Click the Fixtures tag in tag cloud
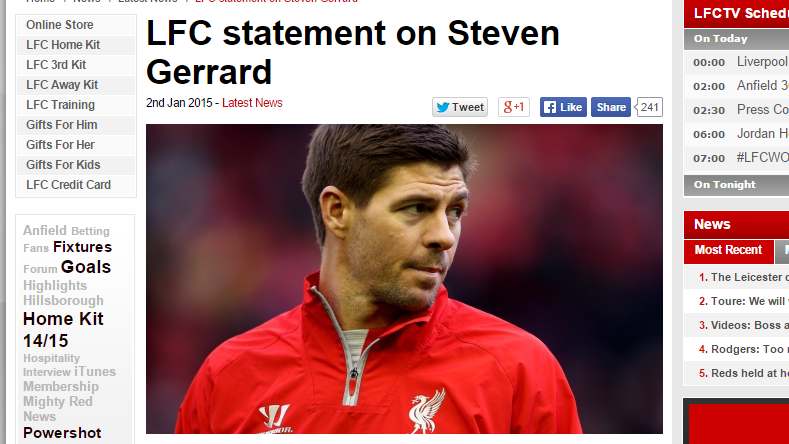The image size is (789, 444). (x=82, y=247)
